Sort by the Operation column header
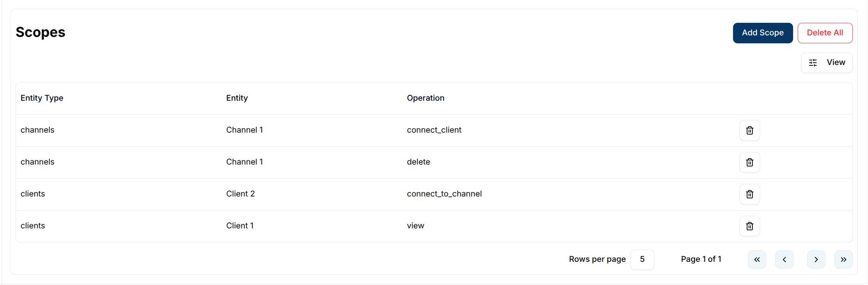This screenshot has width=868, height=285. (425, 98)
